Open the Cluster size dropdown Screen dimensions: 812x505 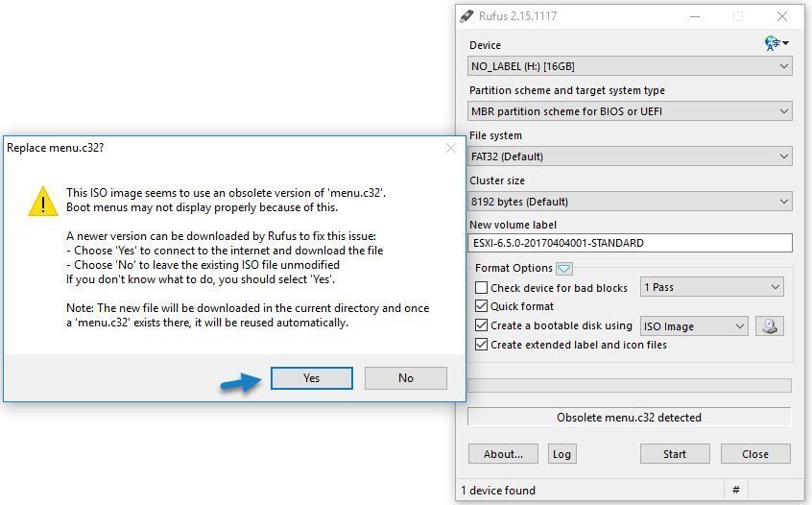pos(630,202)
